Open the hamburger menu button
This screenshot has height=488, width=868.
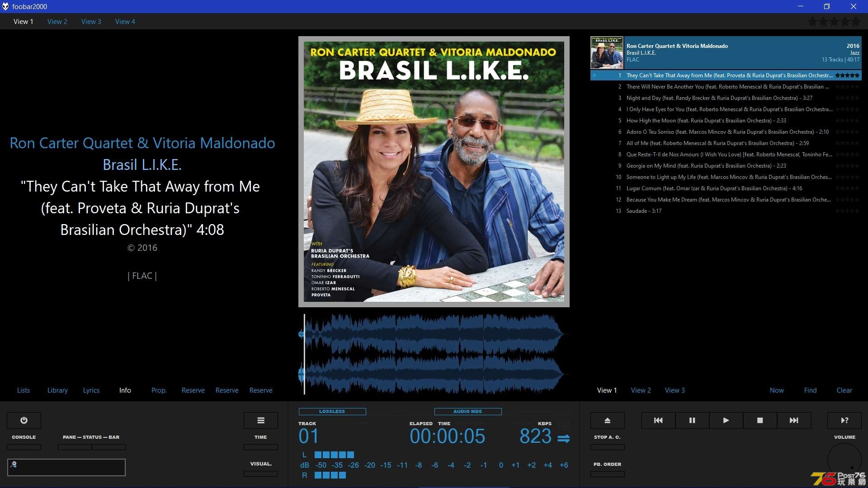(261, 420)
